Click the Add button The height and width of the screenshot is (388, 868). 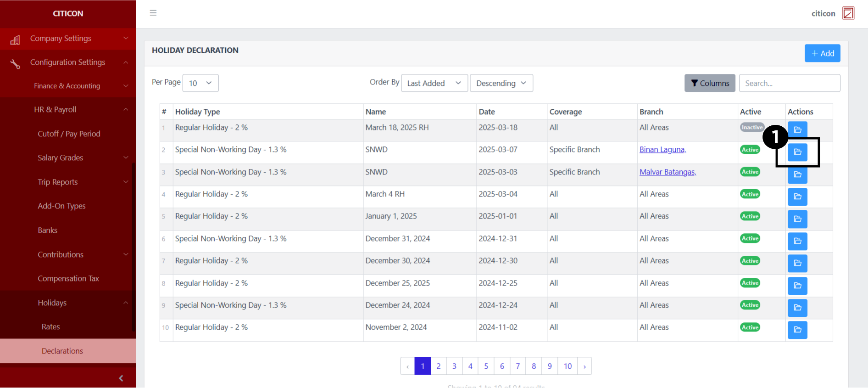click(x=822, y=53)
